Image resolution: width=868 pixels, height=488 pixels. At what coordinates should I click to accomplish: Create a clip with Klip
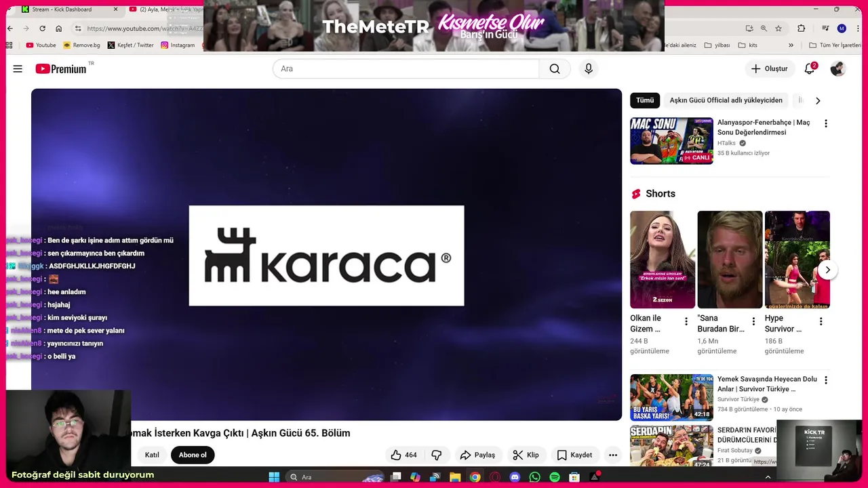click(x=526, y=455)
